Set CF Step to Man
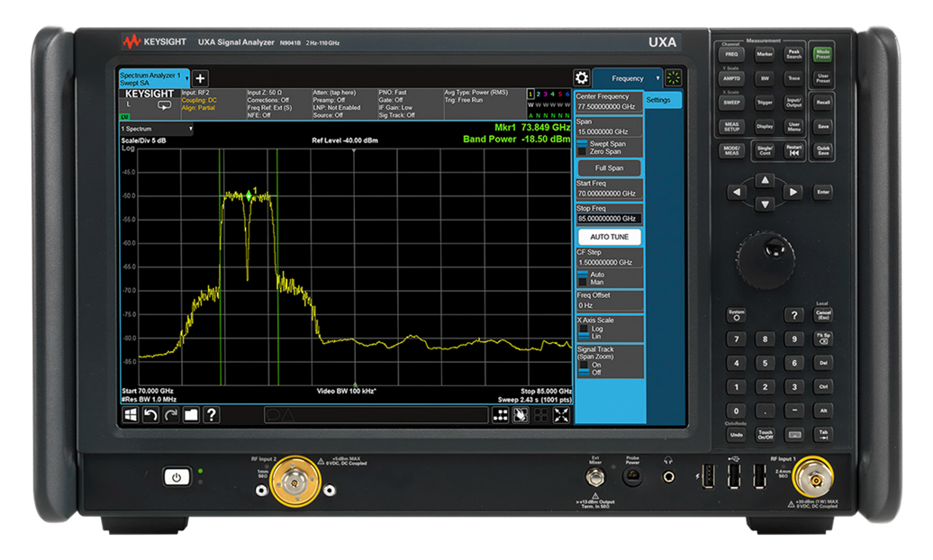The width and height of the screenshot is (933, 560). [592, 282]
